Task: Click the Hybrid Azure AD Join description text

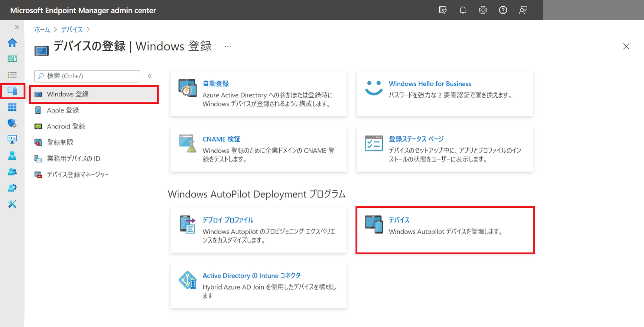Action: click(269, 291)
